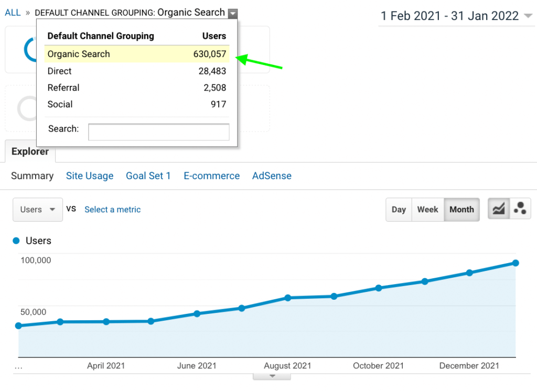Open the date range picker

tap(456, 16)
